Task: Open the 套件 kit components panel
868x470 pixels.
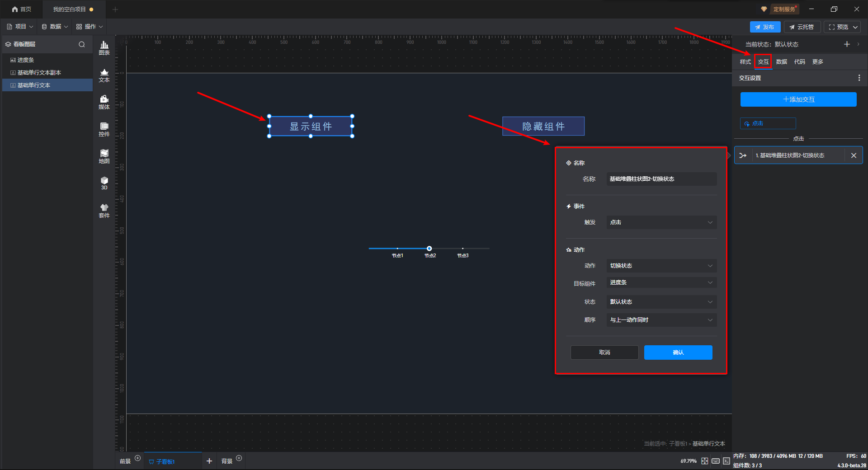Action: [x=104, y=211]
